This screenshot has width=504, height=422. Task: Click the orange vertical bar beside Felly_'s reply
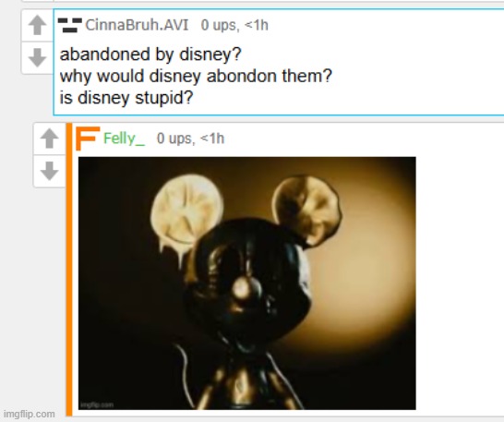click(x=69, y=270)
